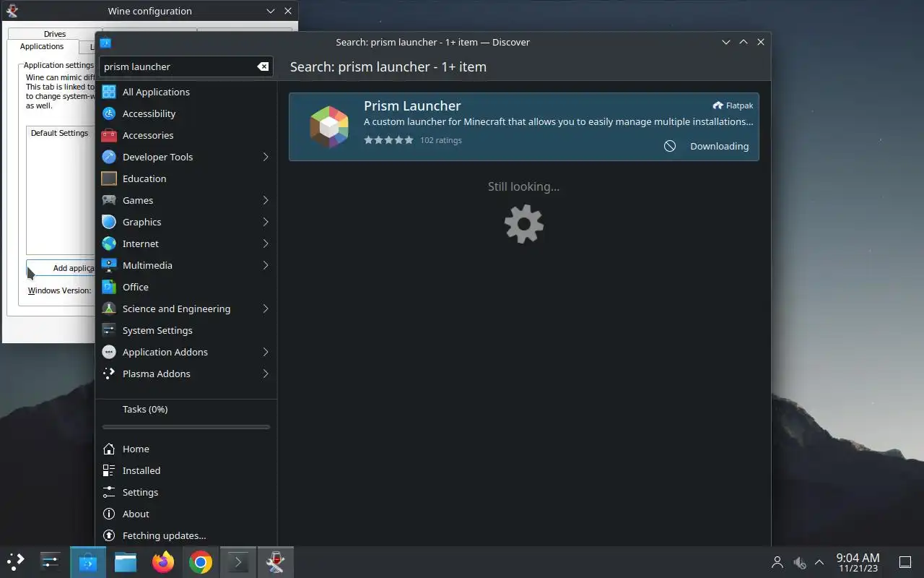Image resolution: width=924 pixels, height=578 pixels.
Task: Click the Multimedia category icon
Action: click(109, 265)
